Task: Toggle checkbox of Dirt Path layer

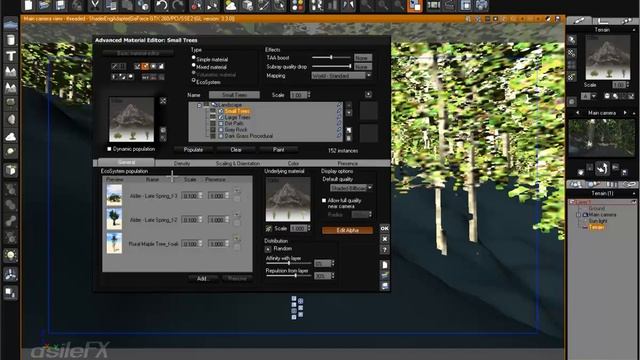Action: click(x=221, y=123)
